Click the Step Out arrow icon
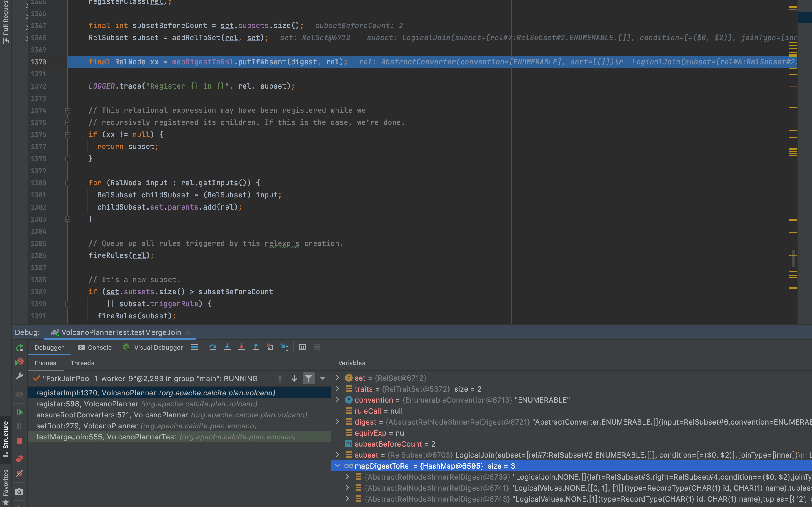This screenshot has height=507, width=812. (x=256, y=347)
